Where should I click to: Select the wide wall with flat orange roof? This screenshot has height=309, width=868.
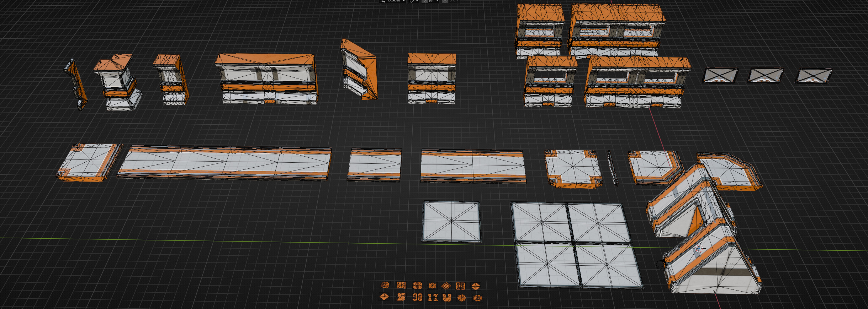tap(267, 79)
